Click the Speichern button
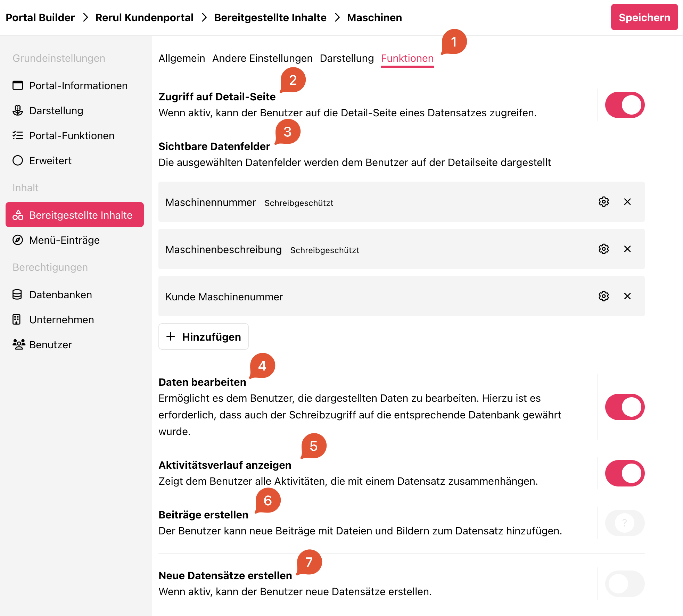The image size is (683, 616). point(644,17)
